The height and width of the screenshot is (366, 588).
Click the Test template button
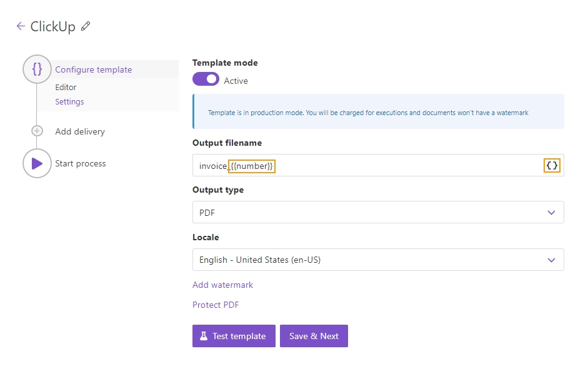point(234,336)
